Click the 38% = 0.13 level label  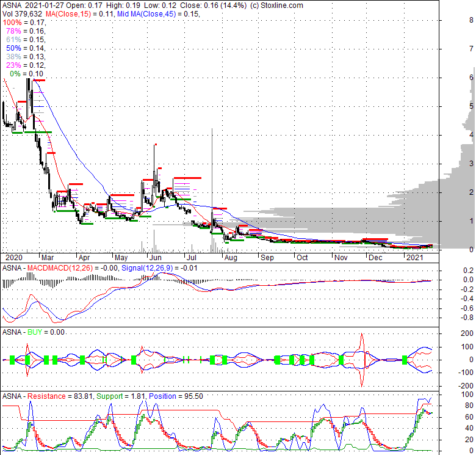[x=26, y=57]
